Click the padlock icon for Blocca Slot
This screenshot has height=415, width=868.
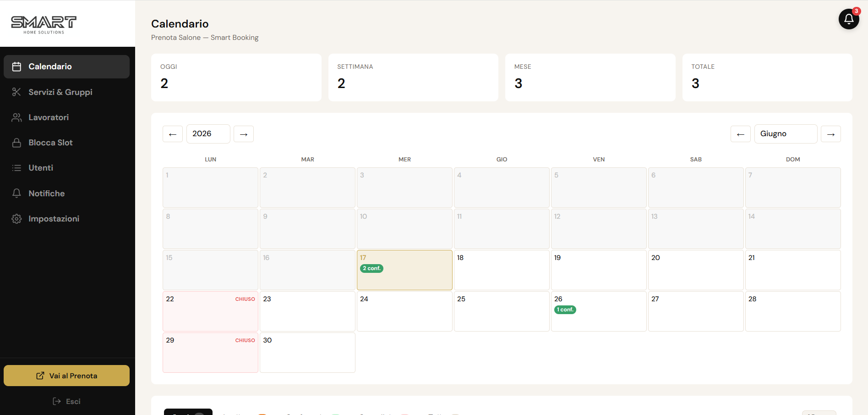point(16,143)
